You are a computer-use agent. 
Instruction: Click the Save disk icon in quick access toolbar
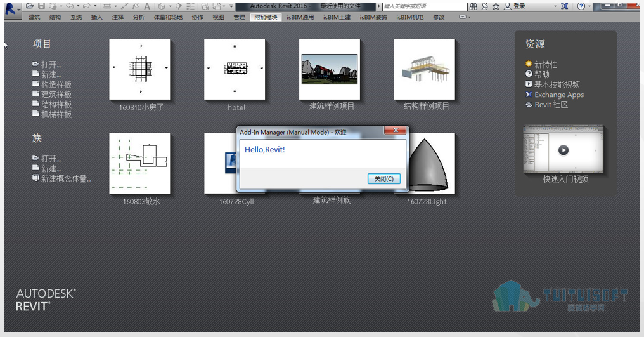point(41,6)
